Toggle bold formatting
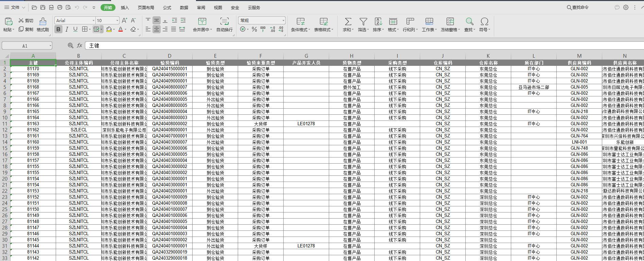This screenshot has width=644, height=261. pos(58,30)
